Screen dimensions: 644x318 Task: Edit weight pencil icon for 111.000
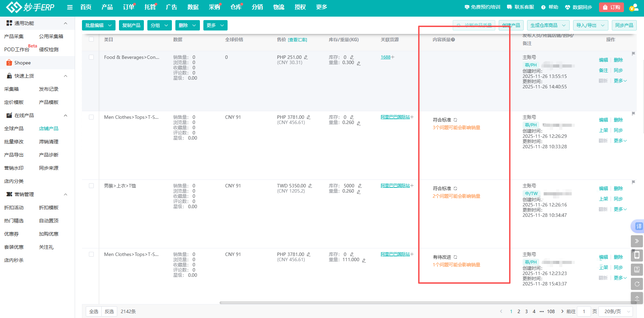coord(364,260)
